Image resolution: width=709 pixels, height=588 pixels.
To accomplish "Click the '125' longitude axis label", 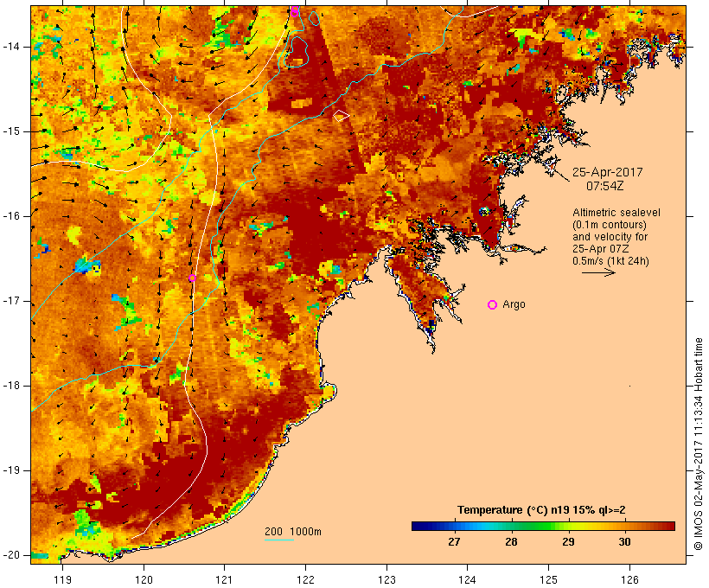I will point(549,580).
